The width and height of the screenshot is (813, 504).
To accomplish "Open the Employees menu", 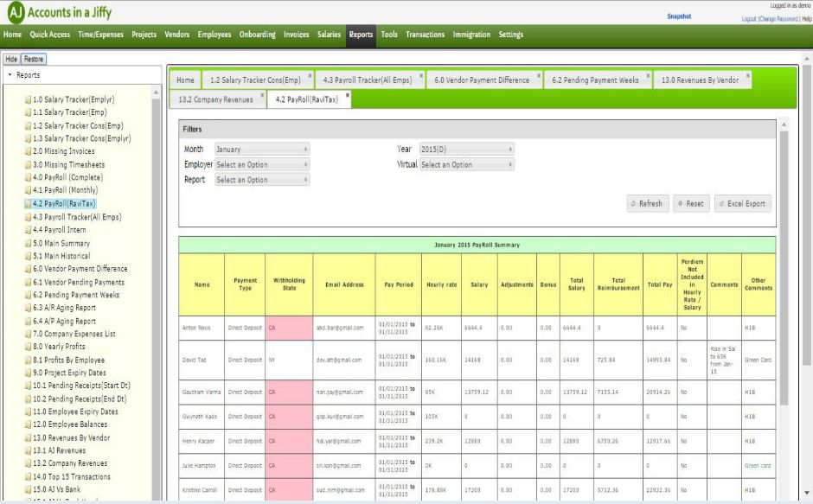I will 214,35.
